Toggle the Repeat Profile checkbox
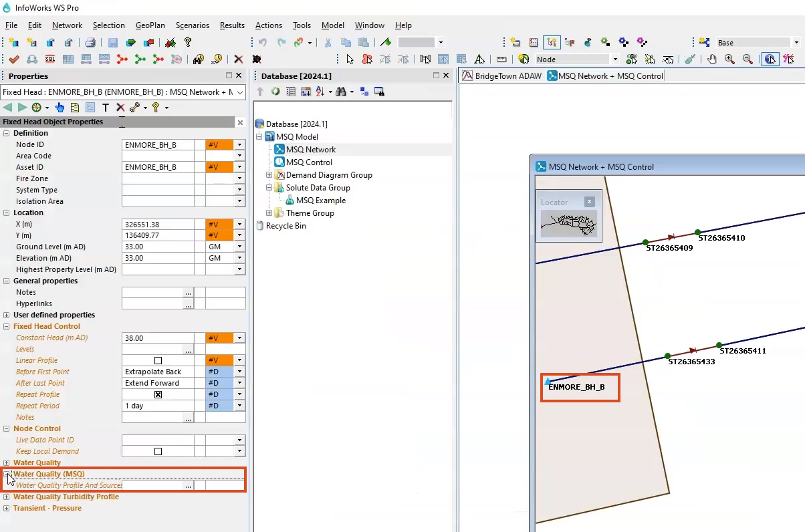This screenshot has width=805, height=532. (x=158, y=395)
